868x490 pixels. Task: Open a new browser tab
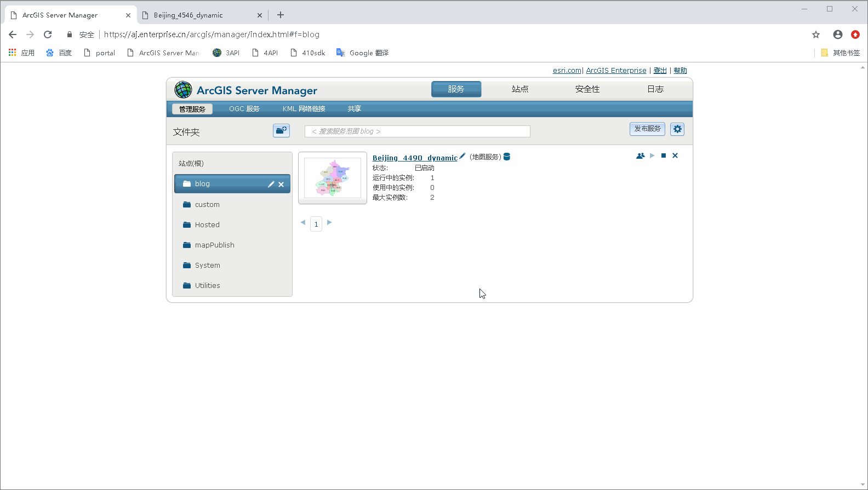281,15
